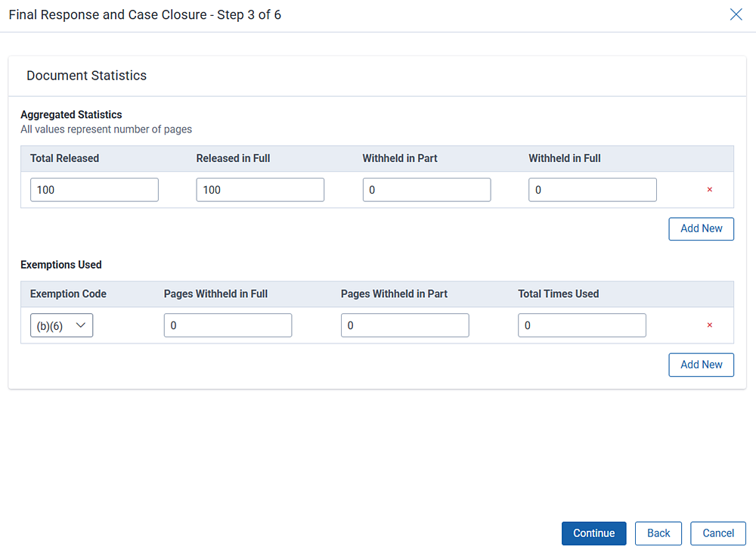The image size is (756, 556).
Task: Go Back to the previous step
Action: 658,533
